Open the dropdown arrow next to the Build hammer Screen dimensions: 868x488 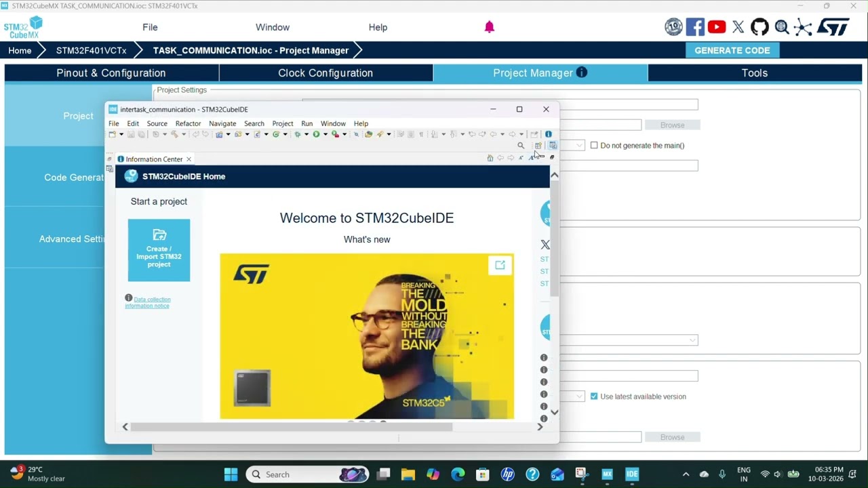183,134
